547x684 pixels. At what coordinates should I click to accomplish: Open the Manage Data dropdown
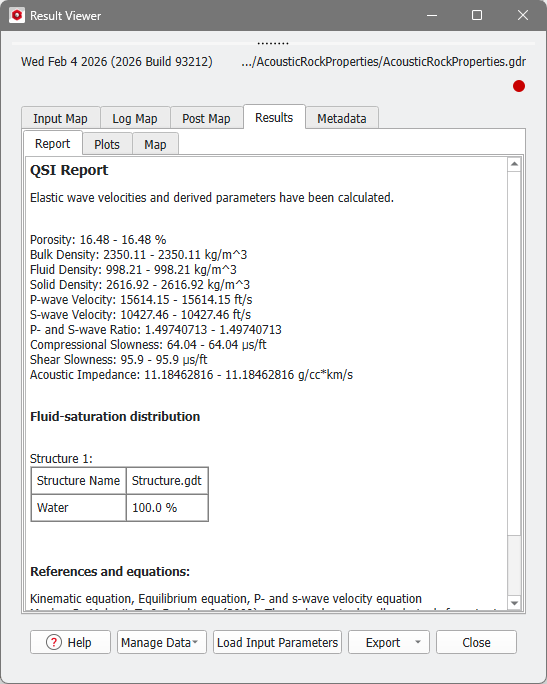tap(161, 642)
